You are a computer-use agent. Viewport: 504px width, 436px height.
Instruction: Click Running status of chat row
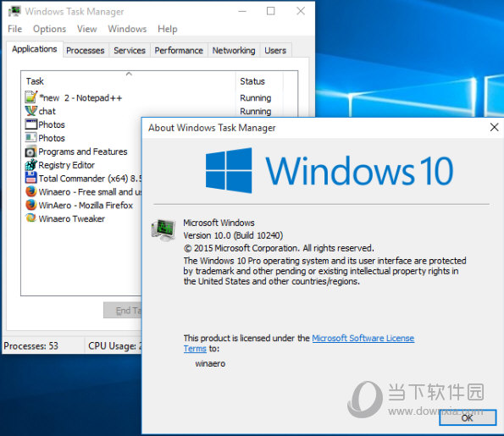click(256, 111)
